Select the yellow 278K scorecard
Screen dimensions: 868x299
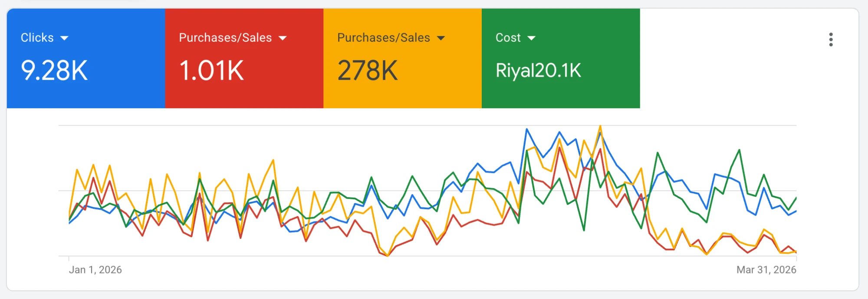(x=403, y=58)
